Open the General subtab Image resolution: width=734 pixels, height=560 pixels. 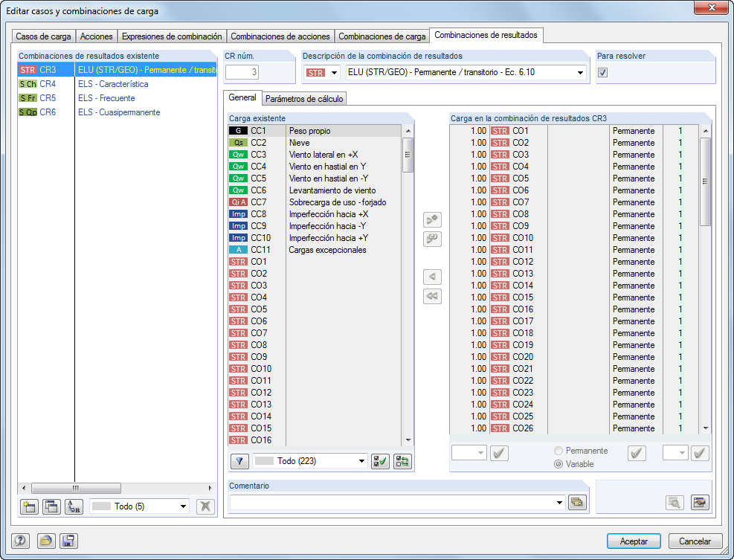point(242,97)
